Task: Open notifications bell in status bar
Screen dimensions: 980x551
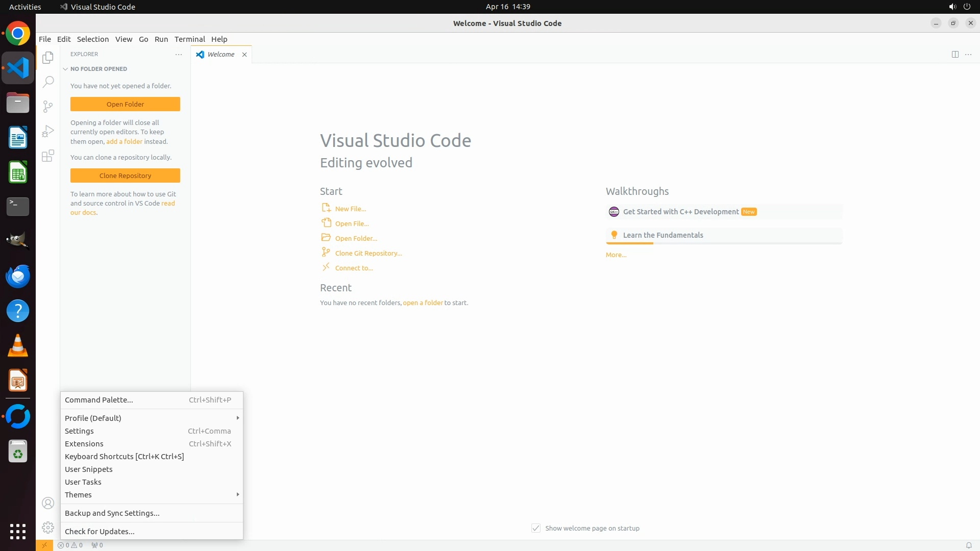Action: coord(968,545)
